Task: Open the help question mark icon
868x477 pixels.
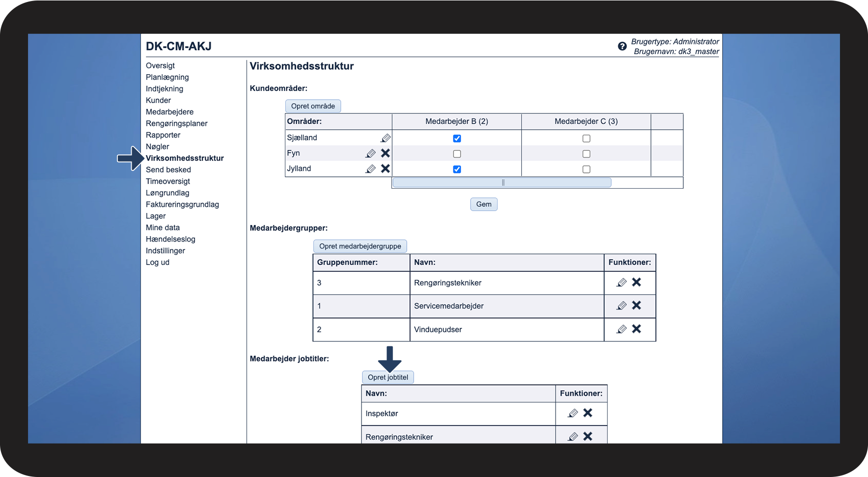Action: pyautogui.click(x=622, y=46)
